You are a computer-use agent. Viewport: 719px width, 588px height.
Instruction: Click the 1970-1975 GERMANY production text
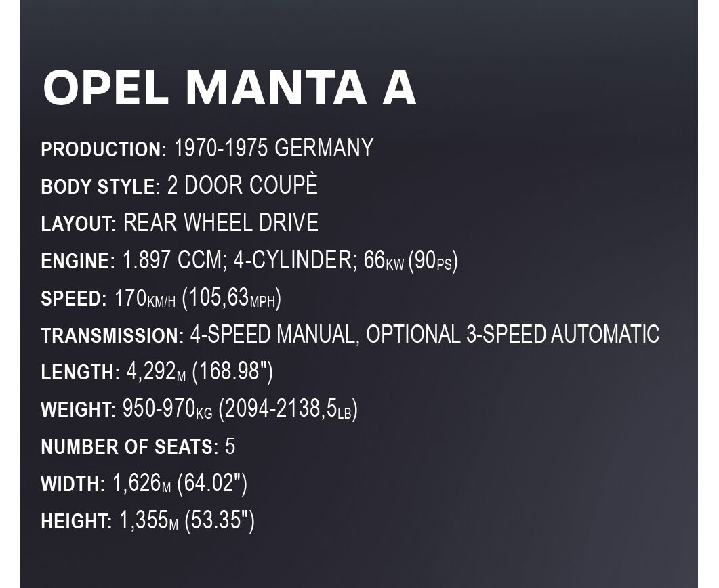(274, 148)
